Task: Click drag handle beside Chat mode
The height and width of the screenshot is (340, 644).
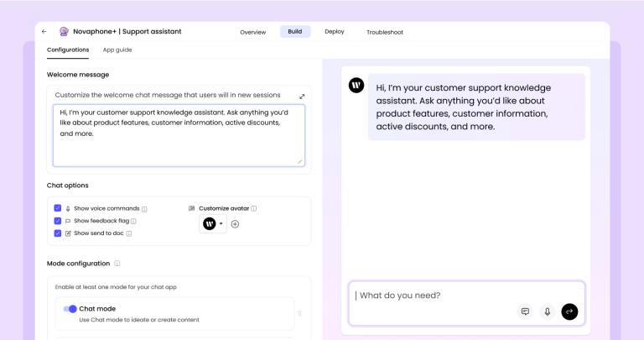Action: point(300,314)
